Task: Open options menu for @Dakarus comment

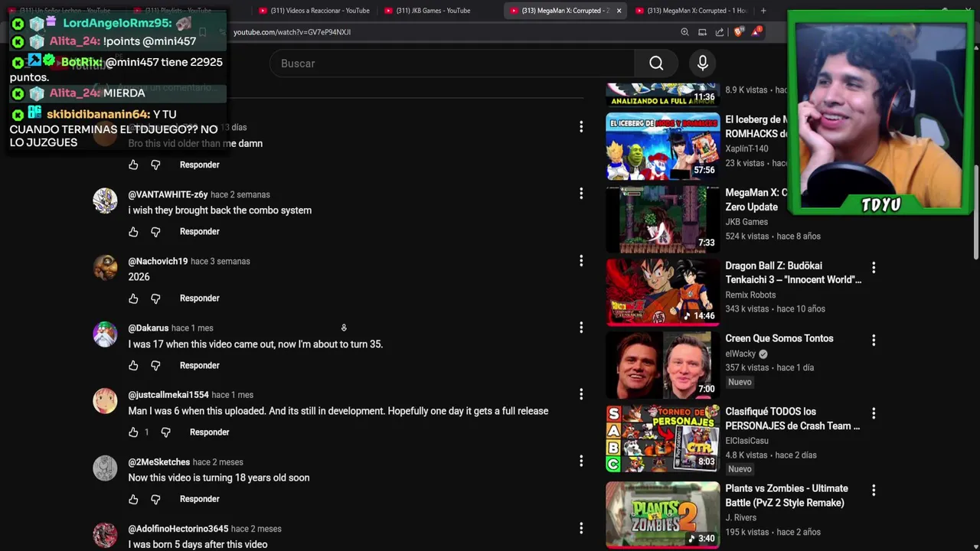Action: click(581, 328)
